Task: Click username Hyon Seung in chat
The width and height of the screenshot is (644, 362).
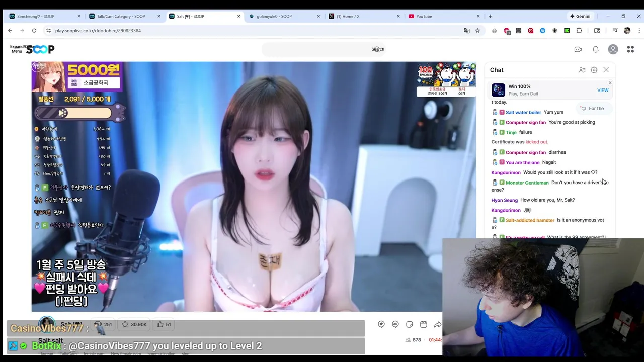Action: [x=504, y=200]
